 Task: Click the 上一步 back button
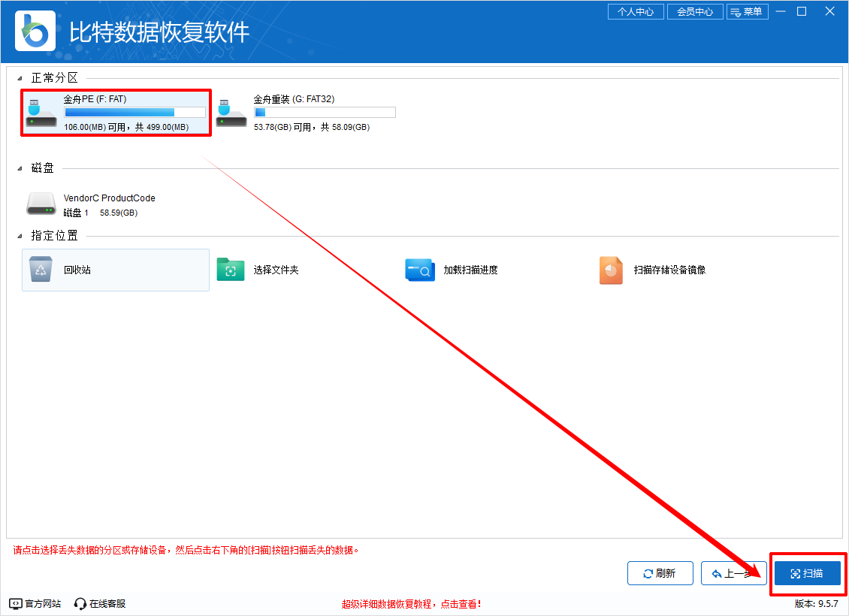(733, 573)
